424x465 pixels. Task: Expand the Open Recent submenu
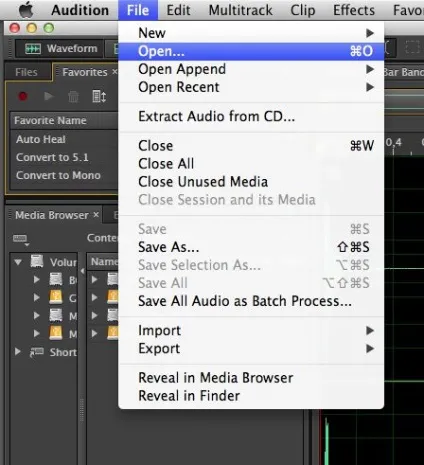pyautogui.click(x=251, y=87)
